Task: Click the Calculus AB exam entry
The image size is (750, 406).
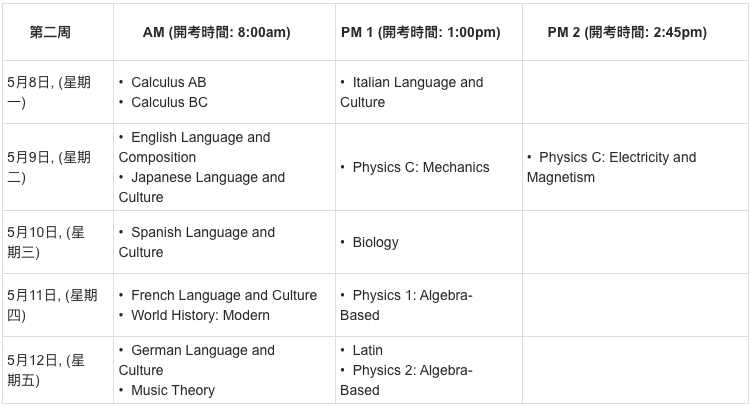Action: (168, 82)
